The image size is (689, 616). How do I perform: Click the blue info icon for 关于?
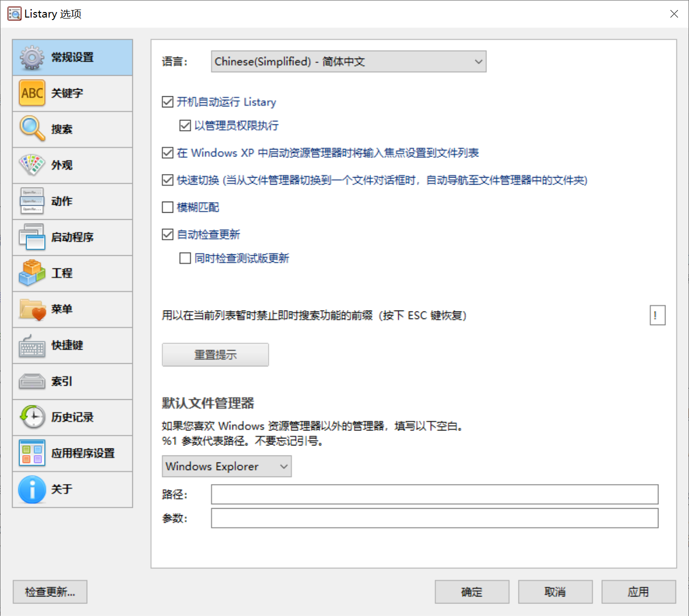point(32,489)
